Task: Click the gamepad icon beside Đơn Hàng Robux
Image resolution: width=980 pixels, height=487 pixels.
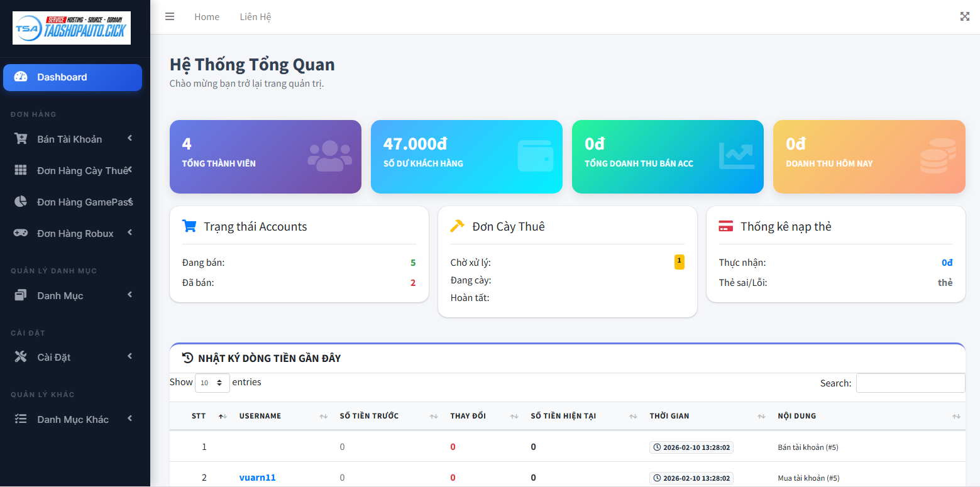Action: tap(21, 233)
